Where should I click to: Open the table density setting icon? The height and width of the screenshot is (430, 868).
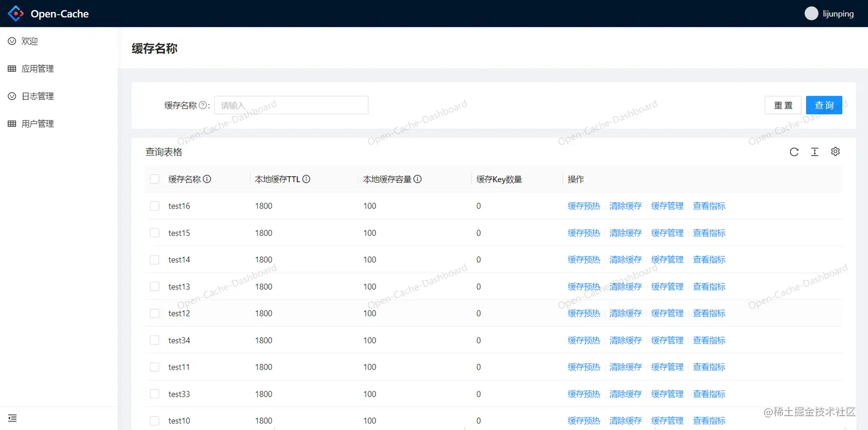coord(815,152)
